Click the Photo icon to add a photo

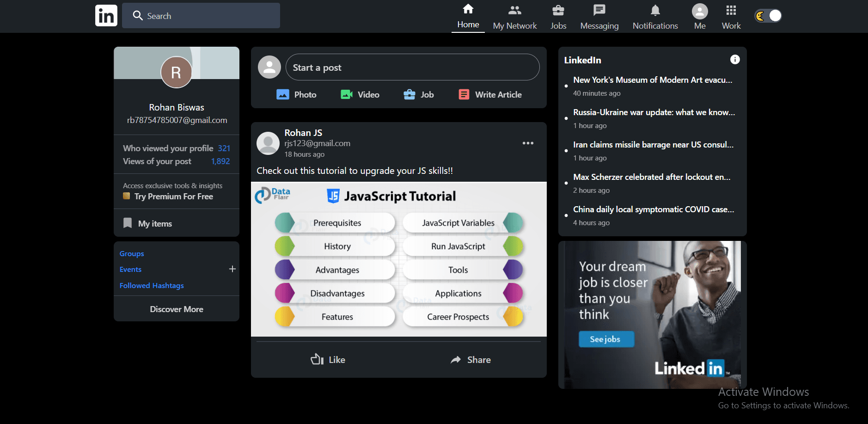283,94
